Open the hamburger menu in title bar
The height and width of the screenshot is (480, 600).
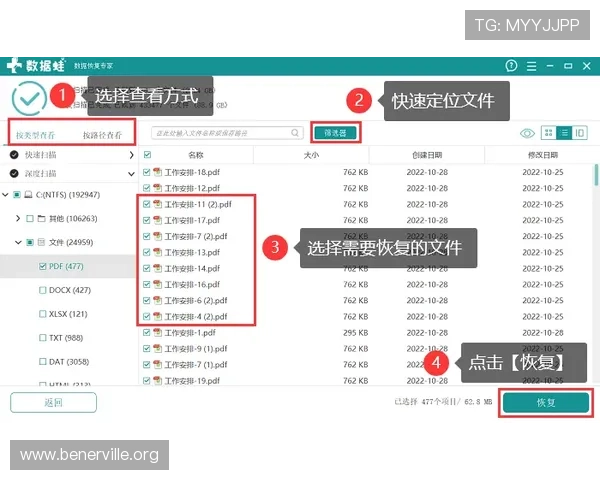pyautogui.click(x=531, y=66)
